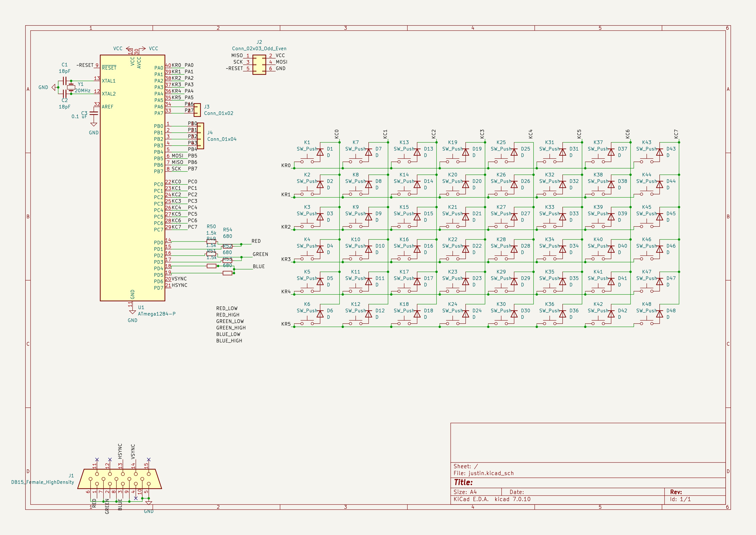Select the J4 four-pin connector symbol
This screenshot has width=756, height=535.
coord(200,136)
